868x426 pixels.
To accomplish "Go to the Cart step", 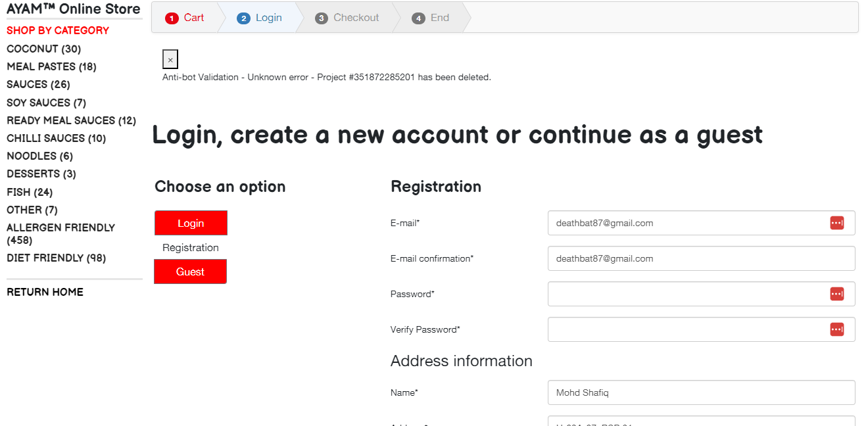I will pyautogui.click(x=185, y=18).
